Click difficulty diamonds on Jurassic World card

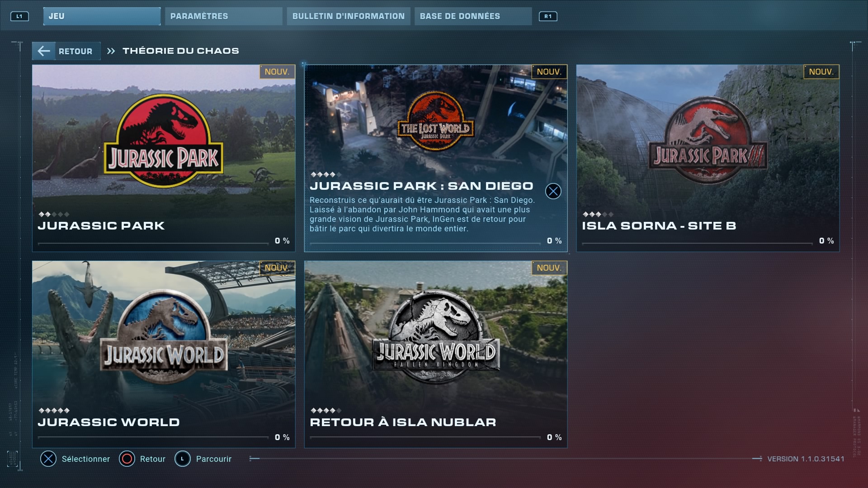click(54, 410)
